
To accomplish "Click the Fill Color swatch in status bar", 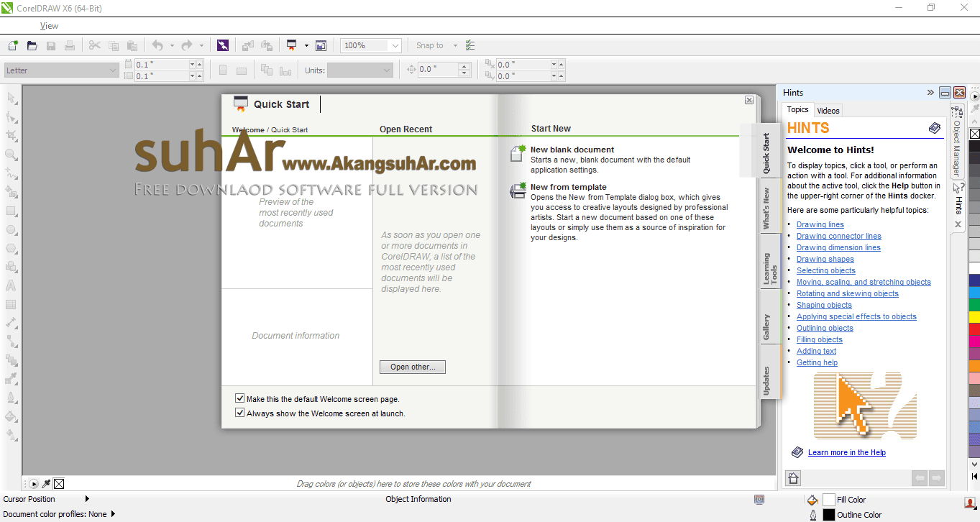I will [x=829, y=500].
